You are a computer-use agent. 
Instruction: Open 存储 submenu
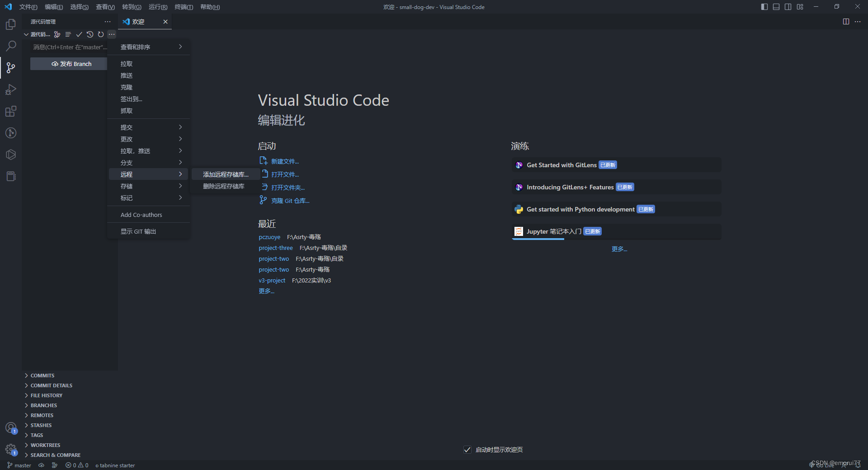[x=148, y=186]
